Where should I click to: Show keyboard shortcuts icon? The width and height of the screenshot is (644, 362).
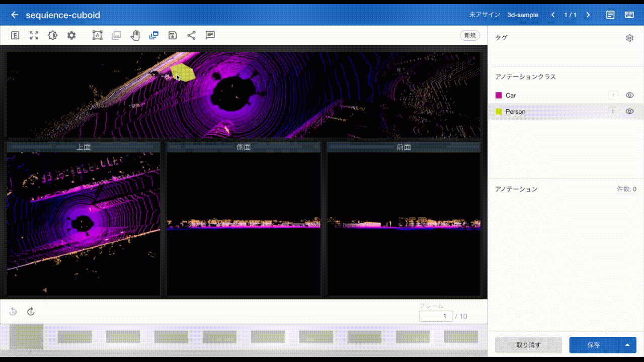[629, 15]
